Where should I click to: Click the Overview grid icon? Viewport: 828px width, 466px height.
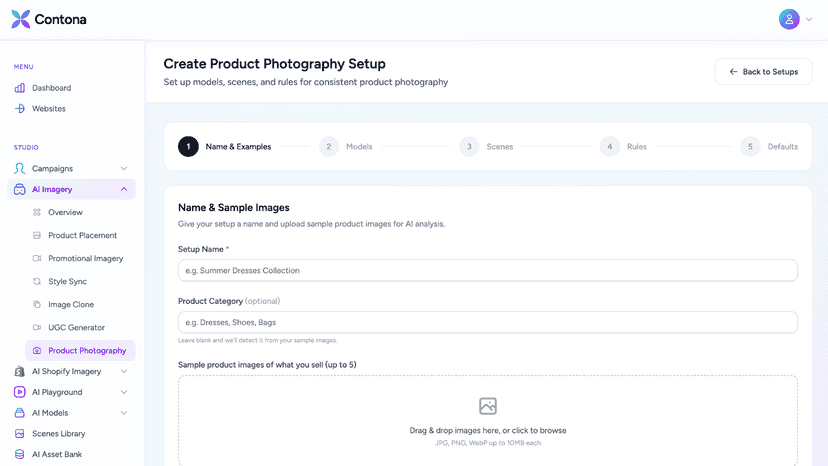[37, 212]
